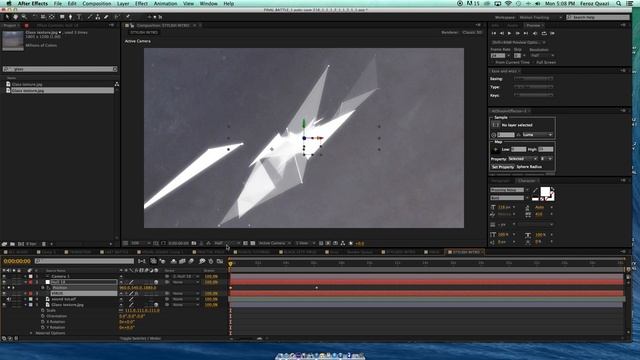The height and width of the screenshot is (360, 640).
Task: Open the Layer menu
Action: coord(123,4)
